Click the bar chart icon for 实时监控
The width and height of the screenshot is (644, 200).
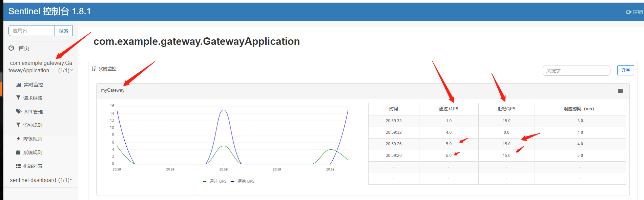[18, 85]
